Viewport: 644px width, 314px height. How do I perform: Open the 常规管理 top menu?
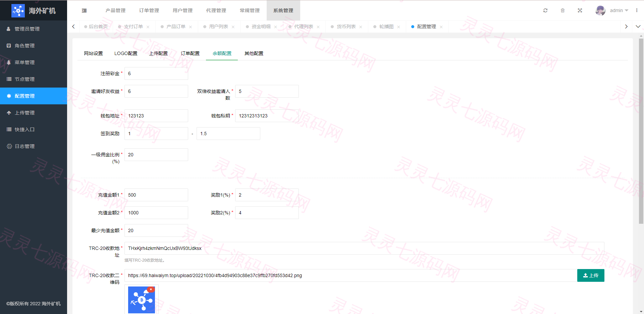(x=250, y=10)
